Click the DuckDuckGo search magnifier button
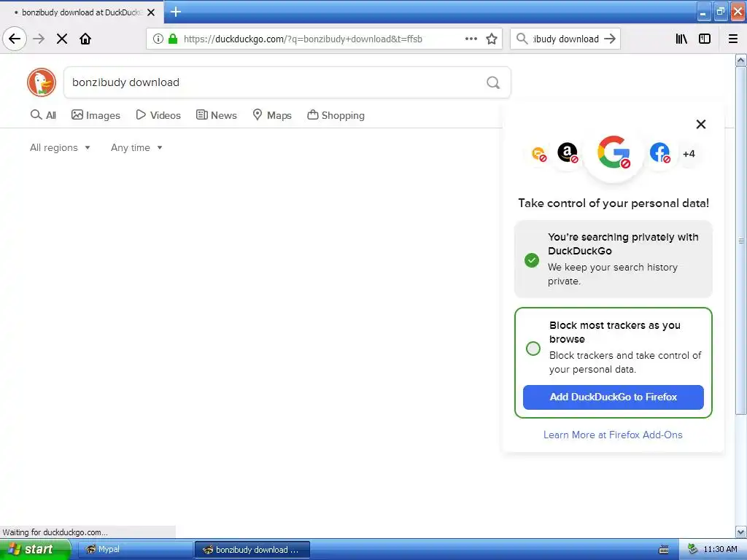This screenshot has width=747, height=560. tap(493, 83)
